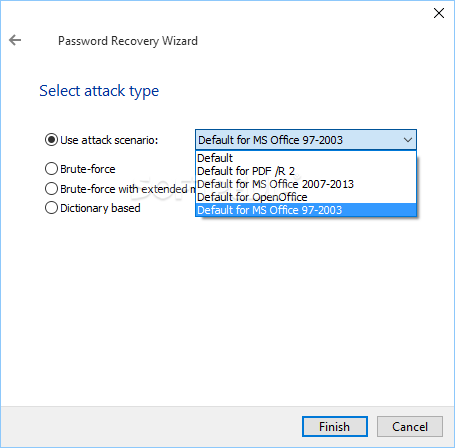Screen dimensions: 455x448
Task: Pick the 'Dictionary based' radio button
Action: (x=51, y=208)
